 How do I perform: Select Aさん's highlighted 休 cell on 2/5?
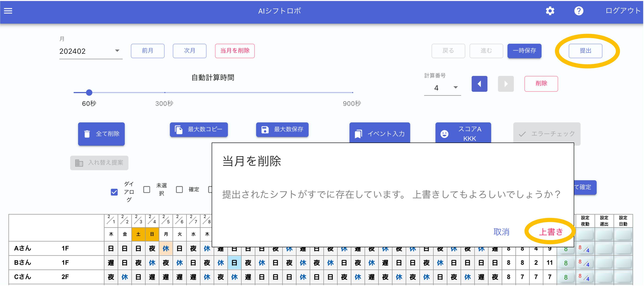[x=166, y=248]
